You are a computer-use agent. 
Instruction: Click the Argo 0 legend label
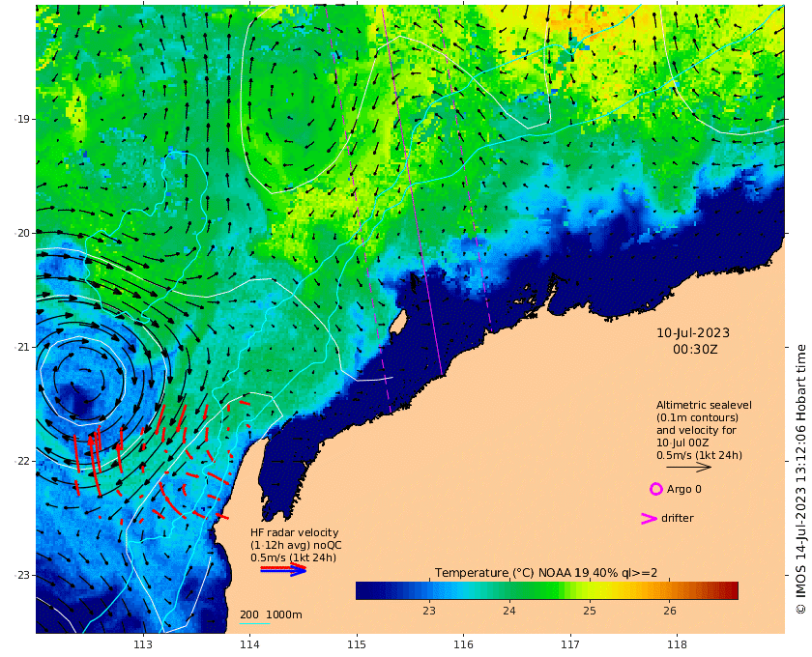[x=683, y=489]
